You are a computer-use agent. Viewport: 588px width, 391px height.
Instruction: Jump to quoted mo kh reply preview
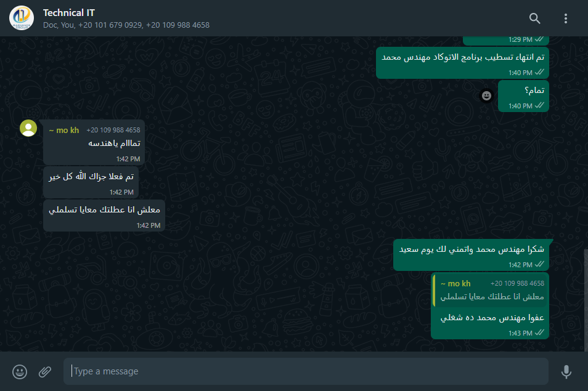pos(490,290)
